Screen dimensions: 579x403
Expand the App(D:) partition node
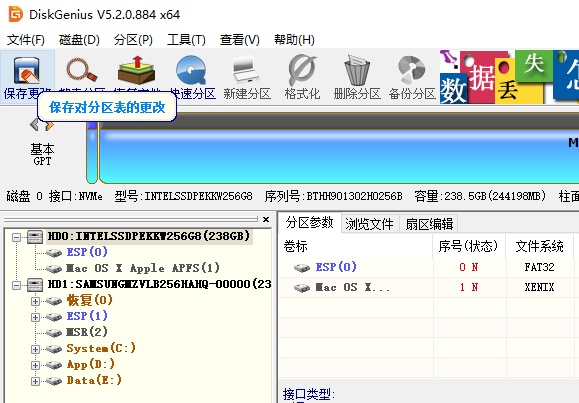(x=35, y=365)
